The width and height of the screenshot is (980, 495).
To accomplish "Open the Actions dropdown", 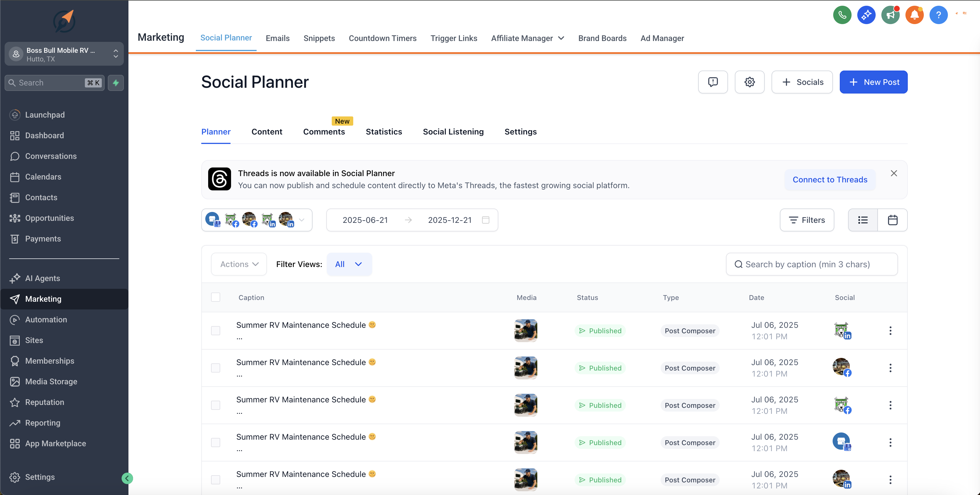I will pos(239,264).
